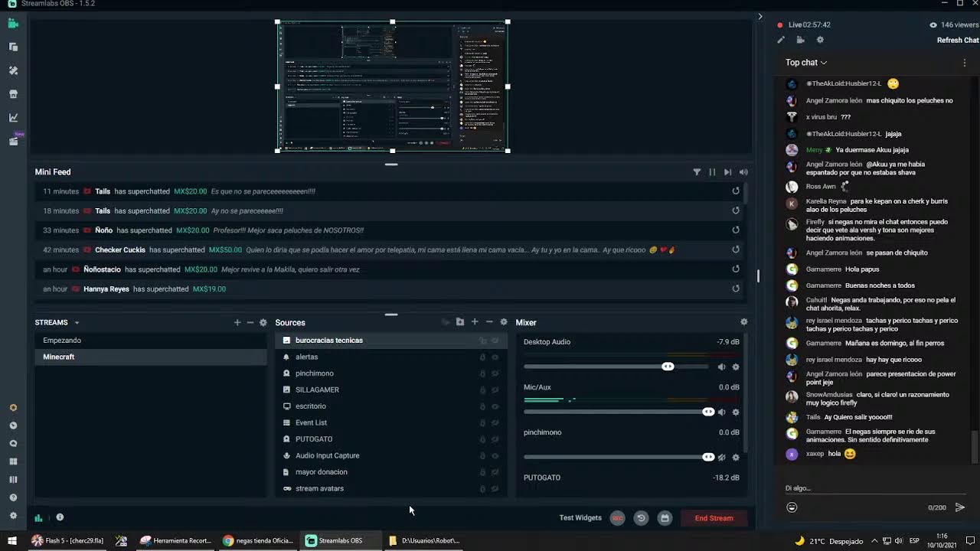Add a source folder in the Sources panel
This screenshot has height=551, width=980.
pyautogui.click(x=460, y=322)
